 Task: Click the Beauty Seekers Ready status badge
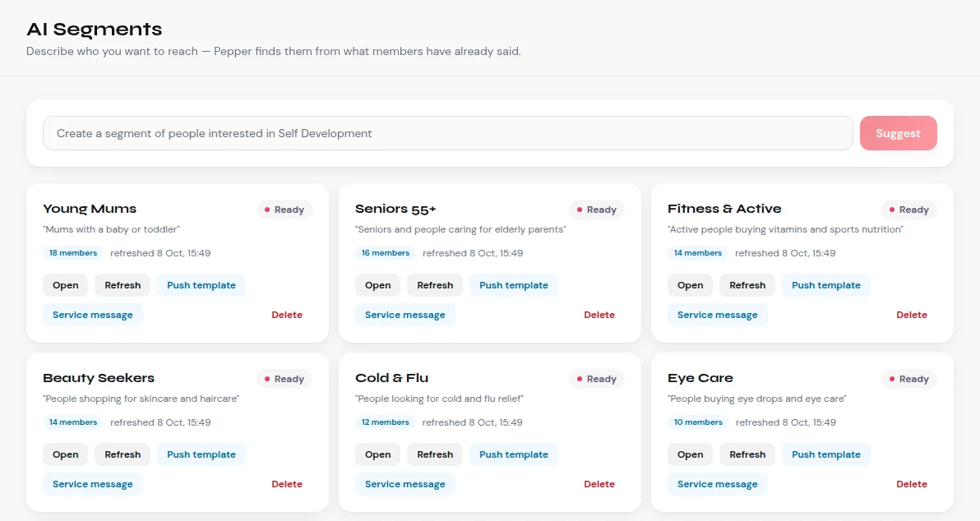click(x=284, y=379)
